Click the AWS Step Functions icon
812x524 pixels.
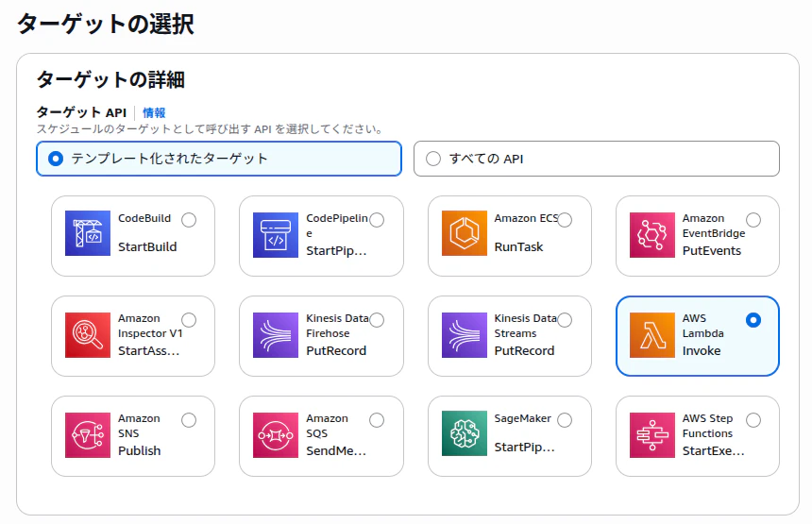point(652,435)
